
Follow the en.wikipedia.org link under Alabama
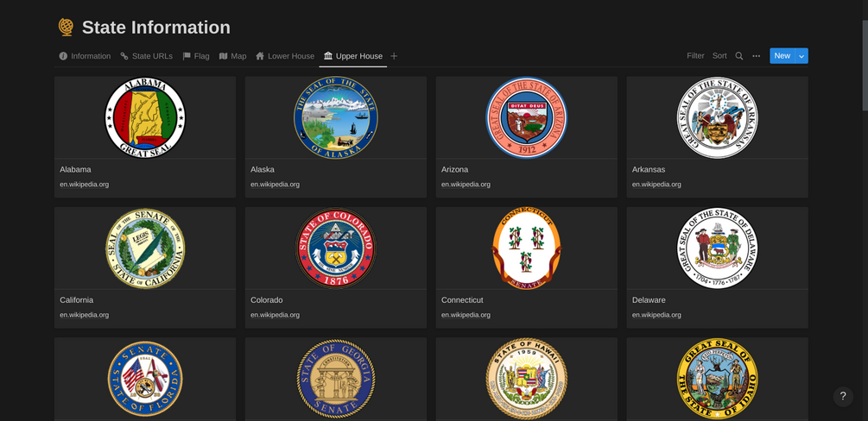pos(84,185)
